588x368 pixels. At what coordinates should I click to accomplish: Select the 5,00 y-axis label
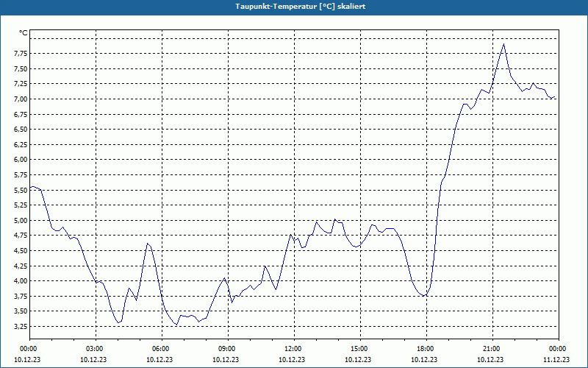21,220
